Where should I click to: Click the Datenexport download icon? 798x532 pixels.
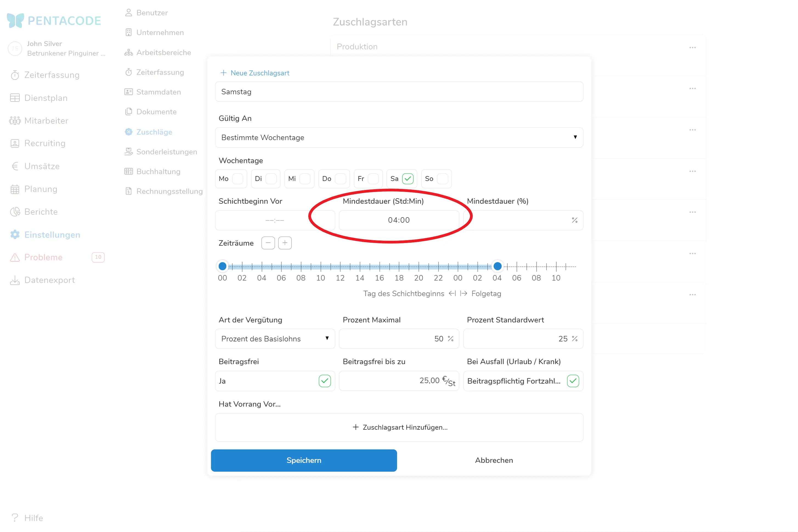(15, 280)
